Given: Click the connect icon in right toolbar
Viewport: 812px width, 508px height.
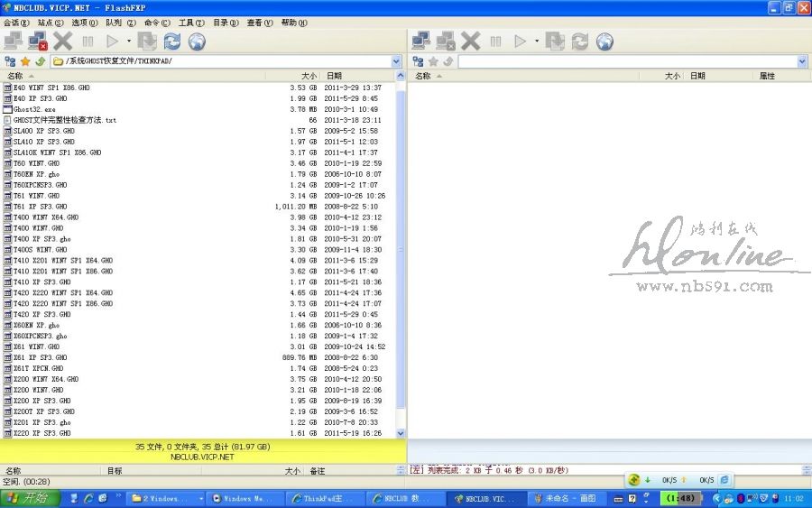Looking at the screenshot, I should 420,41.
